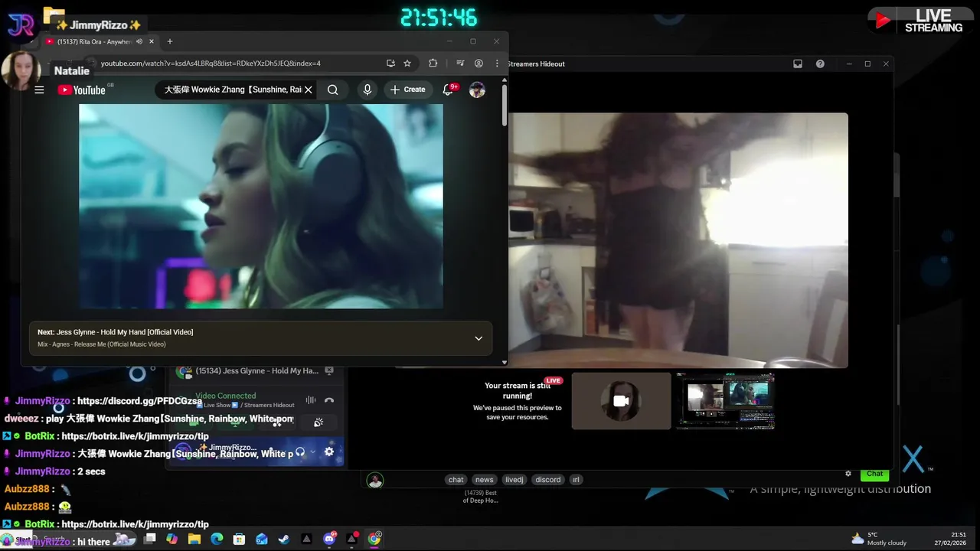Bookmark this page with the star

click(x=407, y=64)
